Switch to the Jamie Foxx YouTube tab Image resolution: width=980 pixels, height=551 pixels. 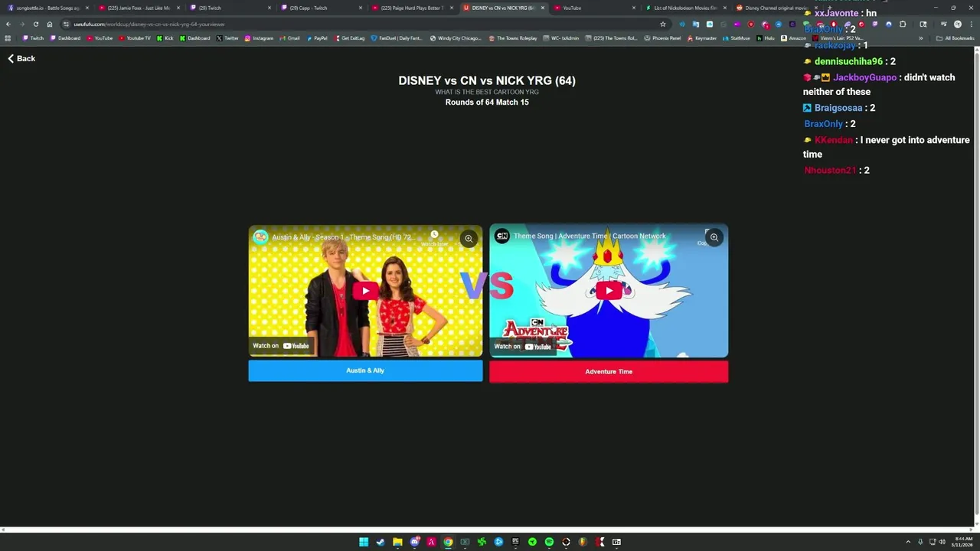138,8
